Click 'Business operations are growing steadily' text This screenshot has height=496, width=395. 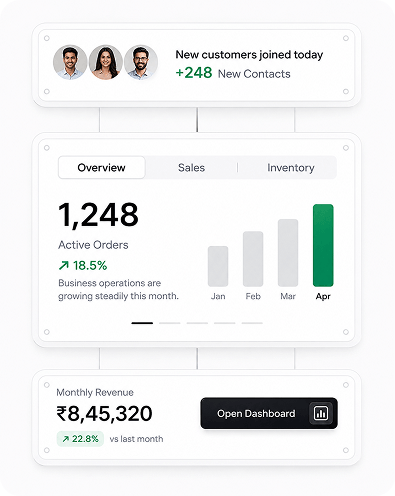coord(118,289)
